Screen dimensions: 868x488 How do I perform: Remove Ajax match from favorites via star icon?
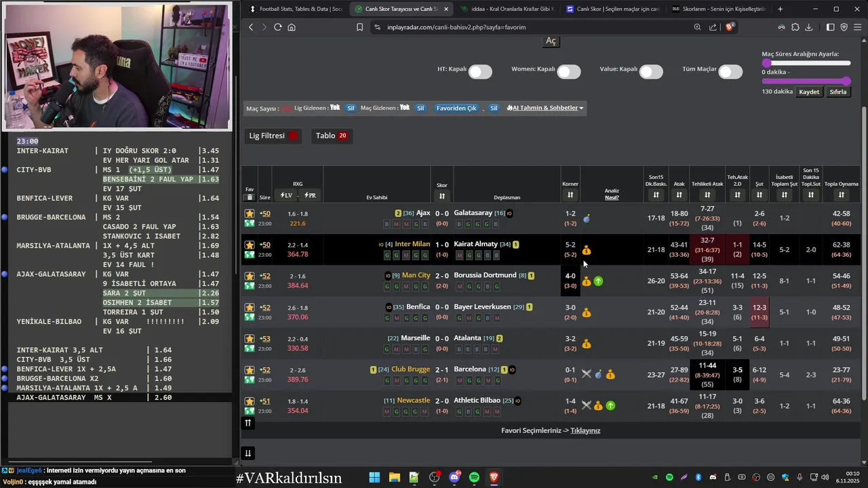250,213
